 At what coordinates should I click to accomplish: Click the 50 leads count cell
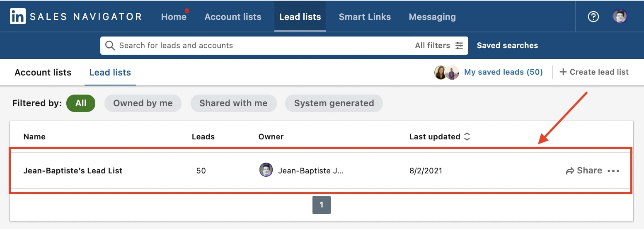click(x=201, y=171)
